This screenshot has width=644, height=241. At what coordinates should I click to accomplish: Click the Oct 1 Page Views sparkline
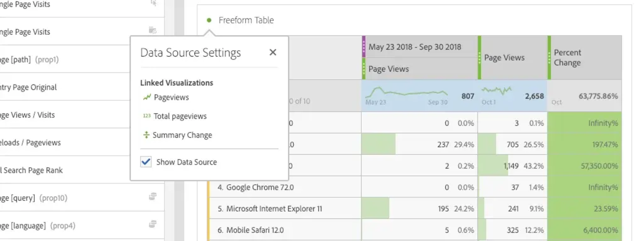pos(496,91)
